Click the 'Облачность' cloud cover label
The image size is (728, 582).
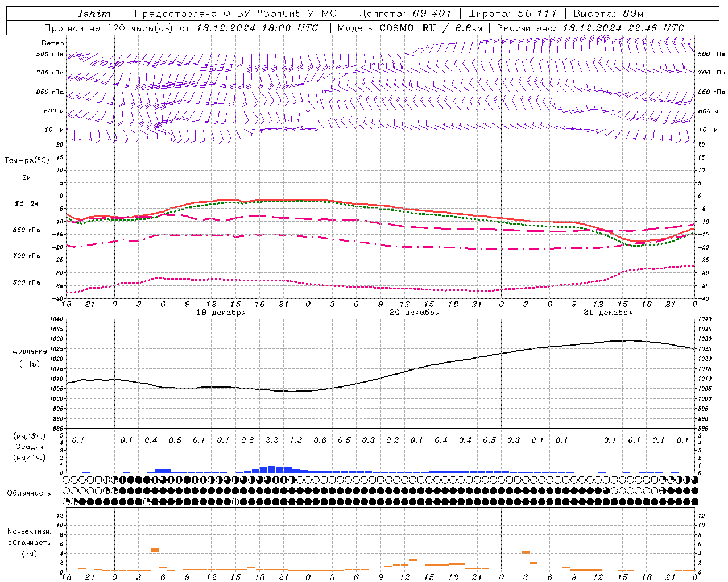click(29, 493)
